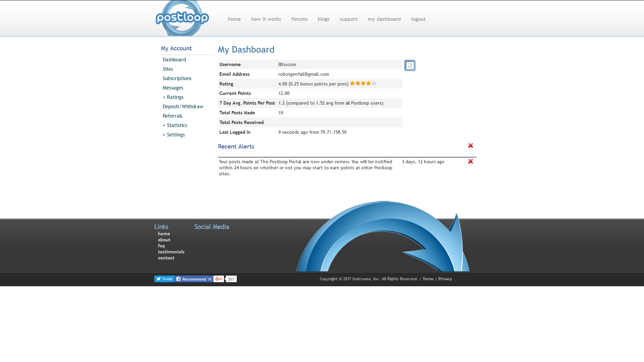Screen dimensions: 644x362
Task: Click the My Dashboard heading
Action: [x=246, y=50]
